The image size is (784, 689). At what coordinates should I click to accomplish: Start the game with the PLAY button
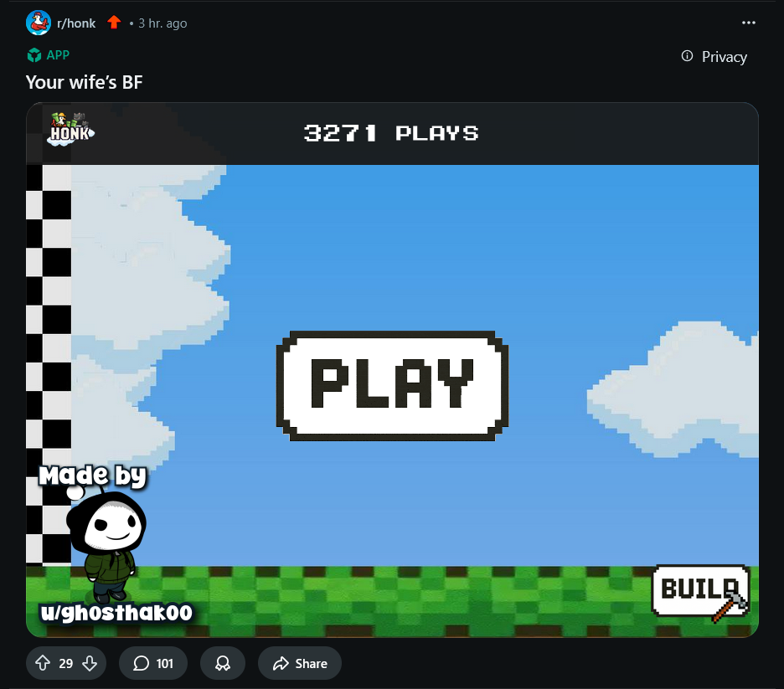click(393, 386)
